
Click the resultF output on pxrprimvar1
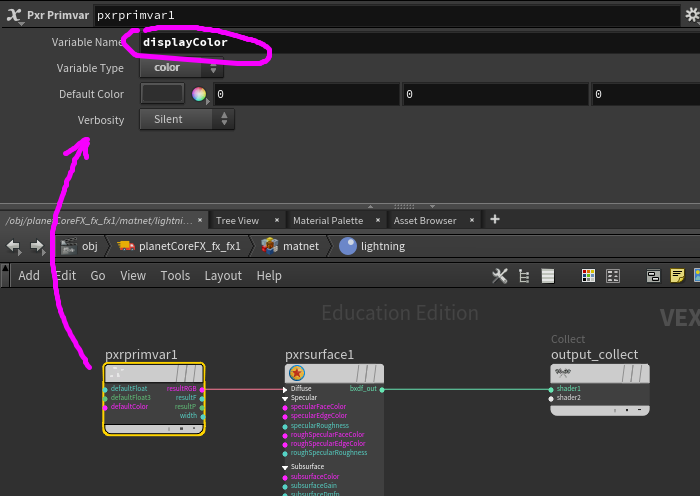pyautogui.click(x=202, y=398)
